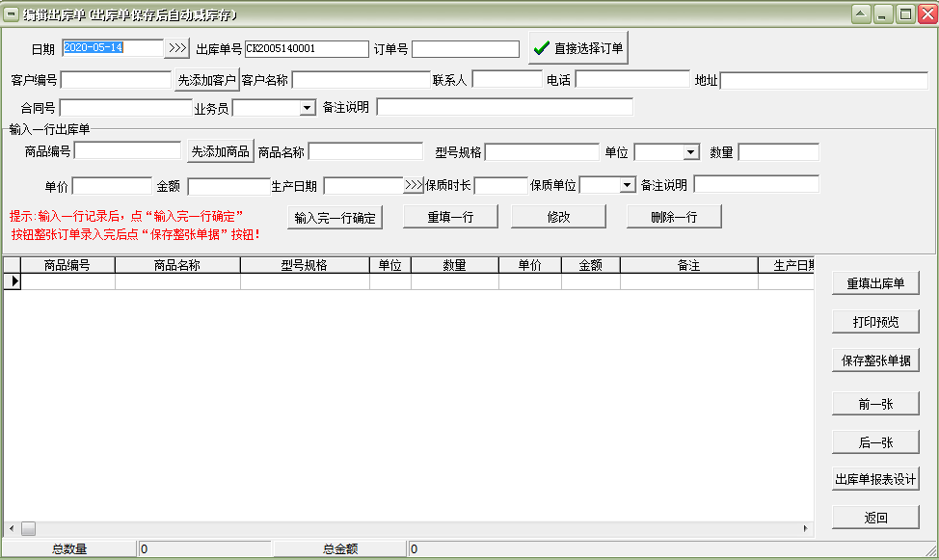
Task: Click the 日期 date field
Action: point(113,48)
